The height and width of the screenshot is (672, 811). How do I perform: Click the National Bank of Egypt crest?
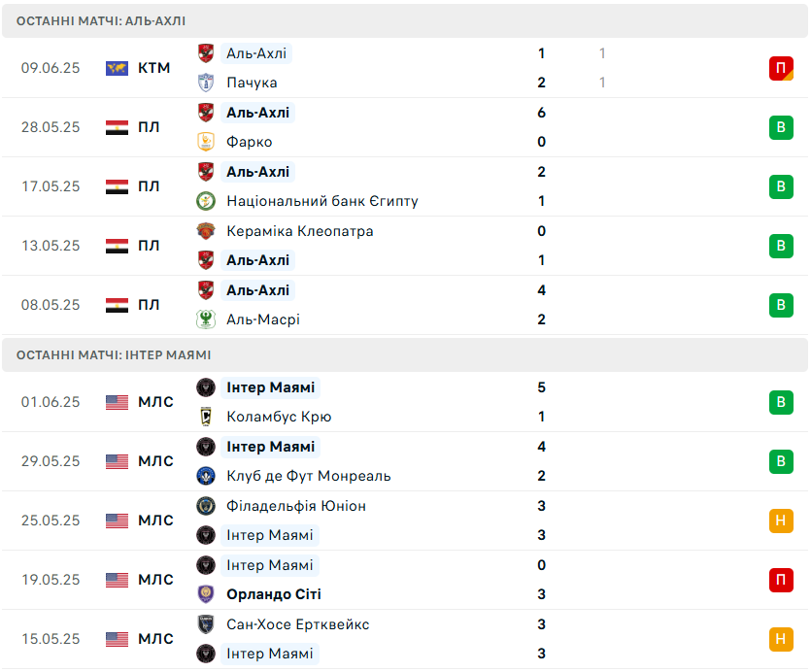206,201
